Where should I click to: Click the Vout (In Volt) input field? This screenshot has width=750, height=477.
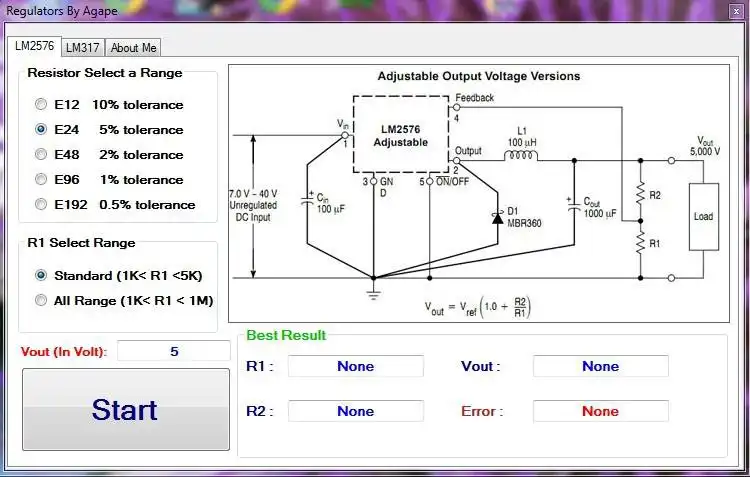[x=174, y=351]
